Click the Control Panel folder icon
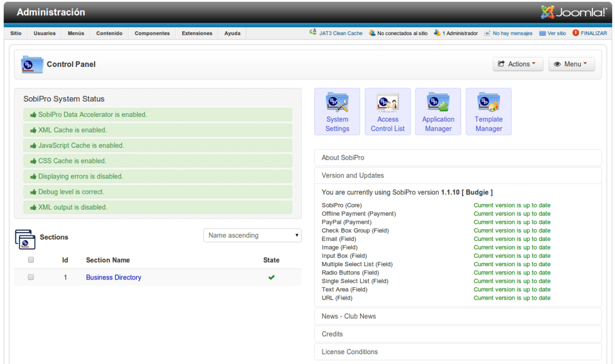This screenshot has height=364, width=615. pyautogui.click(x=32, y=64)
